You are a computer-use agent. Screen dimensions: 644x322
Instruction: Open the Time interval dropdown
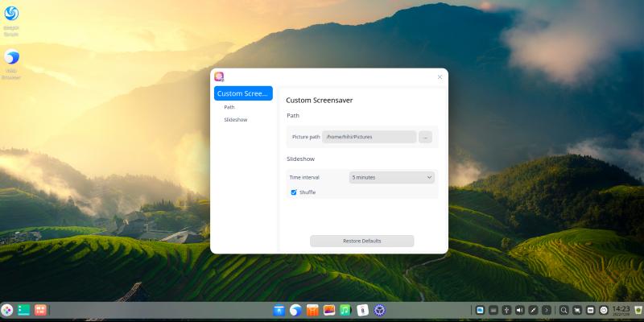point(392,177)
